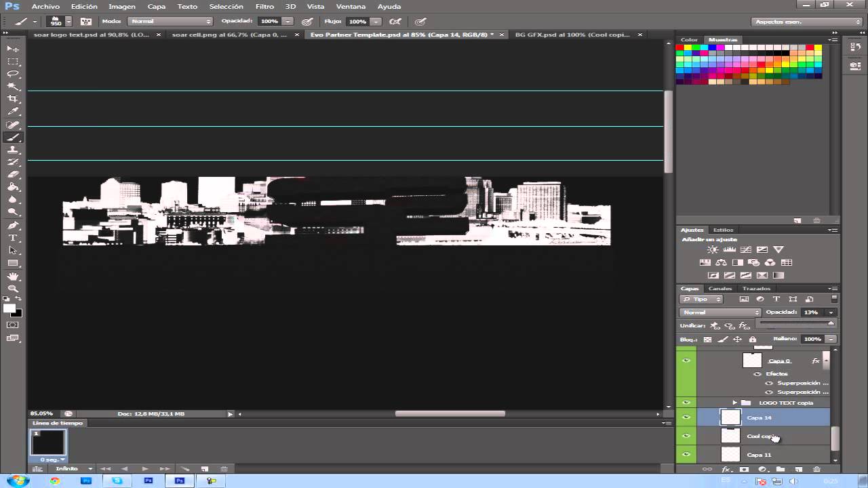Viewport: 868px width, 488px height.
Task: Select the Hand tool
Action: [13, 277]
